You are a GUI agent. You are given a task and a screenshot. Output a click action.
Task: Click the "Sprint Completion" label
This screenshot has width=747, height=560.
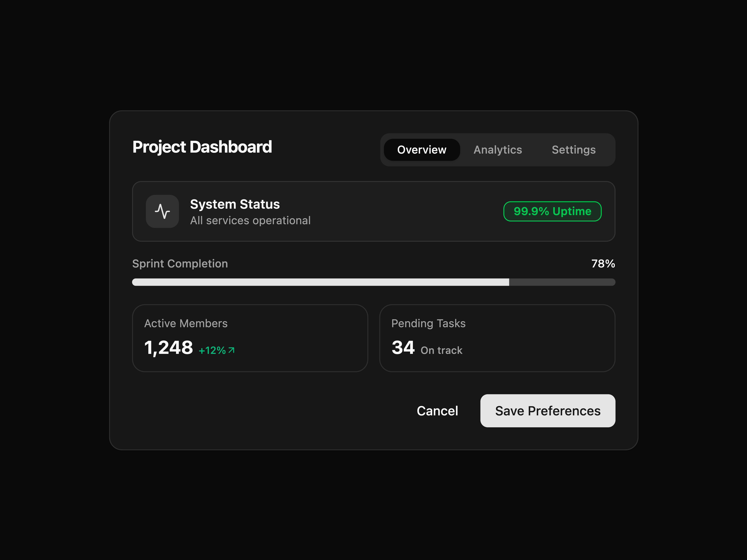point(180,264)
